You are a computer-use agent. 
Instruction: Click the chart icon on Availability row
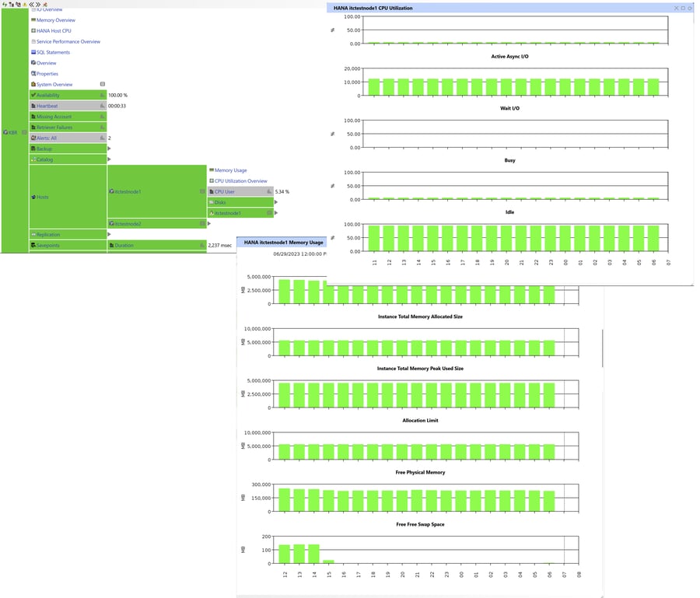click(102, 95)
